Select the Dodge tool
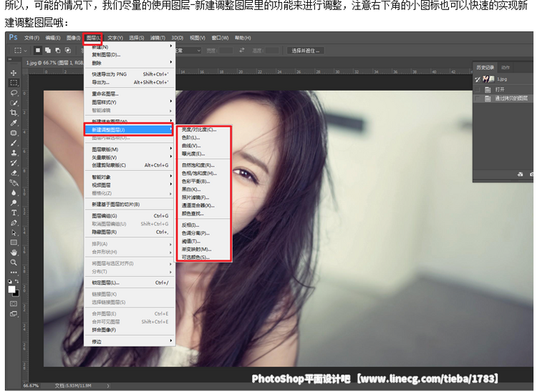 coord(14,203)
